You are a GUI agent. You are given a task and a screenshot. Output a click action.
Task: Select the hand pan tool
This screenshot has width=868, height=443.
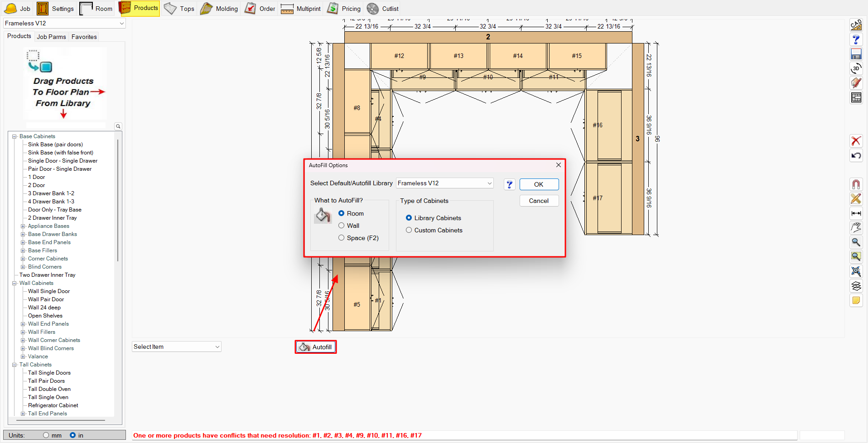pyautogui.click(x=856, y=227)
